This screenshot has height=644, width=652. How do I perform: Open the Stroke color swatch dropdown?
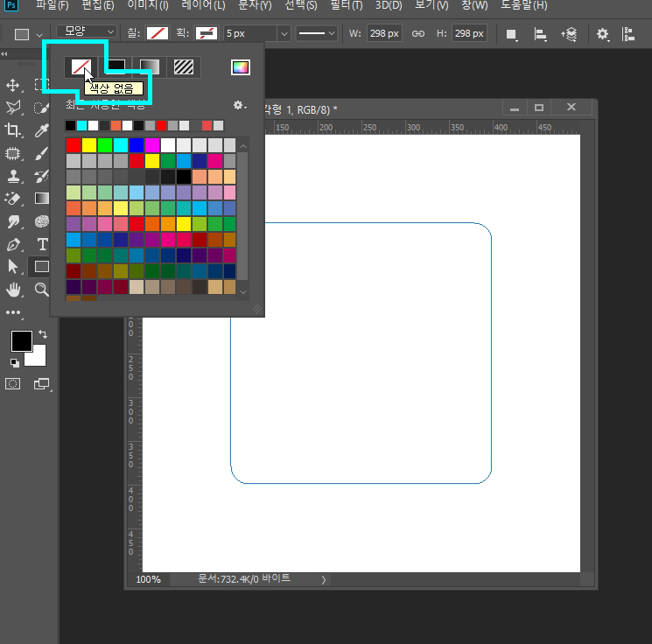207,33
